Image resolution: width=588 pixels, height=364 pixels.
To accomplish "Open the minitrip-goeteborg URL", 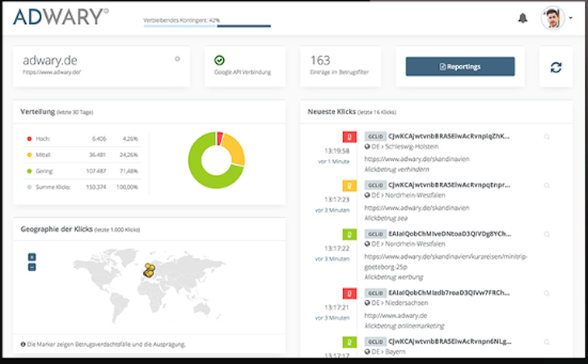I will tap(446, 261).
